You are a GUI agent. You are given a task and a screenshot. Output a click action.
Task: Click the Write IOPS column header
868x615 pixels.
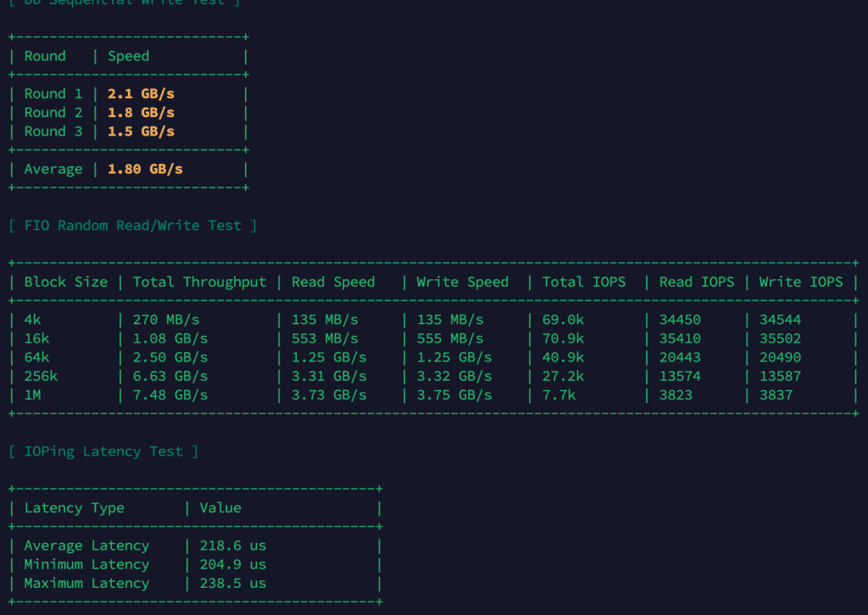pyautogui.click(x=801, y=282)
